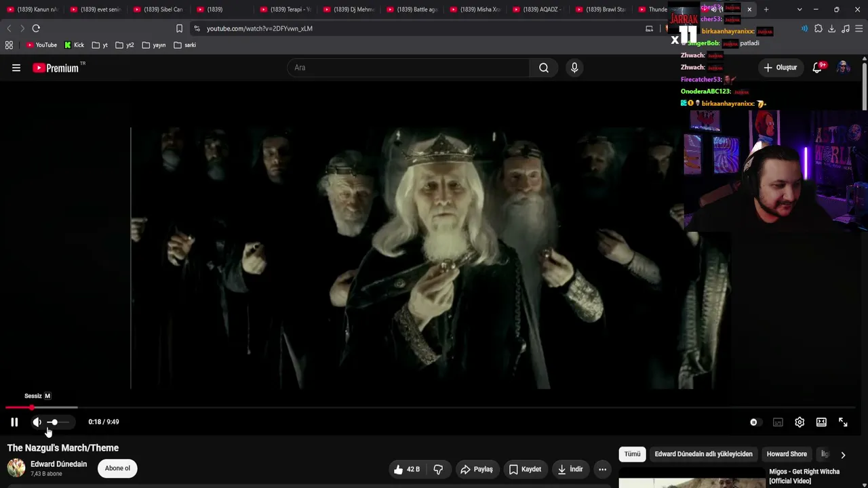This screenshot has width=868, height=488.
Task: Open YouTube guide hamburger menu
Action: [x=16, y=68]
